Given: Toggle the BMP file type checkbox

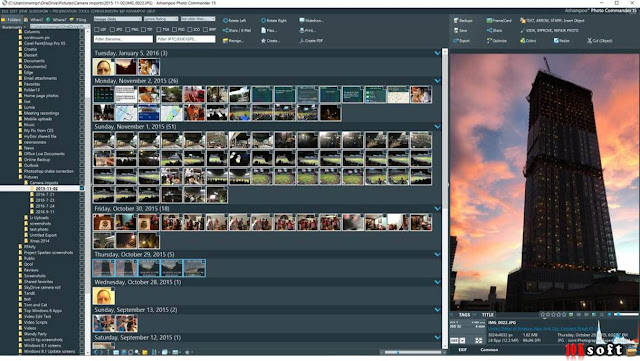Looking at the screenshot, I should tap(205, 30).
